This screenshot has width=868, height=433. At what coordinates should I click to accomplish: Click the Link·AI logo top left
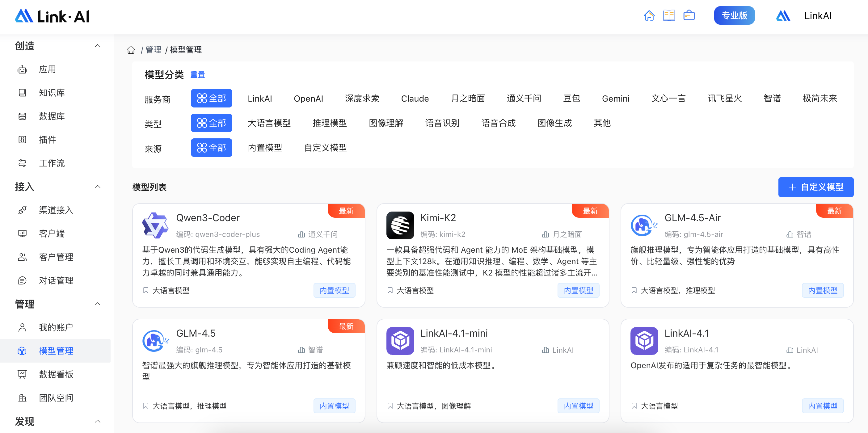click(x=52, y=16)
